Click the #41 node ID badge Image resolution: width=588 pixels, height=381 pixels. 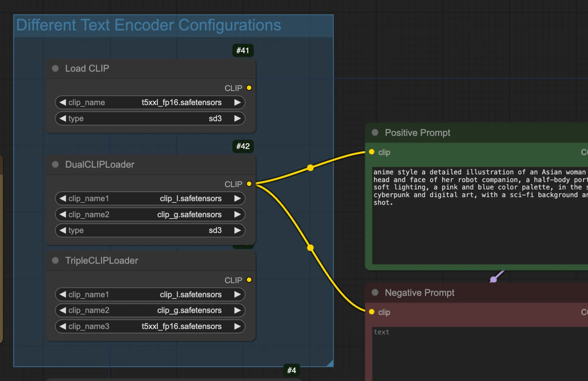click(x=243, y=50)
